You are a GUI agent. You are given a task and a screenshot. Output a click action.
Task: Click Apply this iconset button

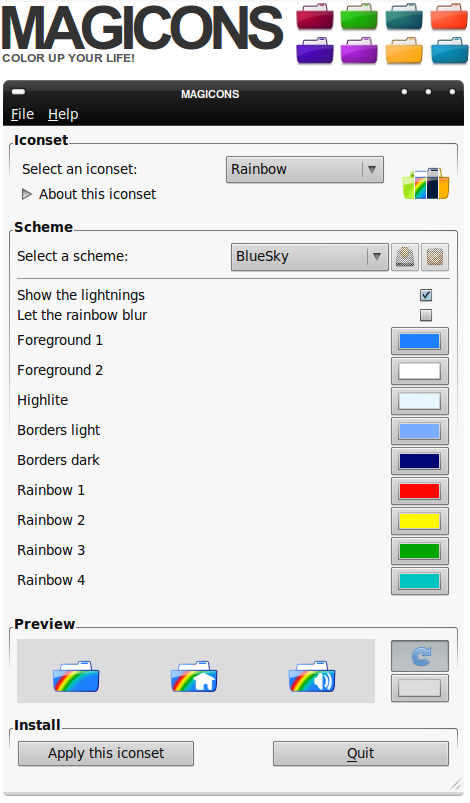[106, 753]
